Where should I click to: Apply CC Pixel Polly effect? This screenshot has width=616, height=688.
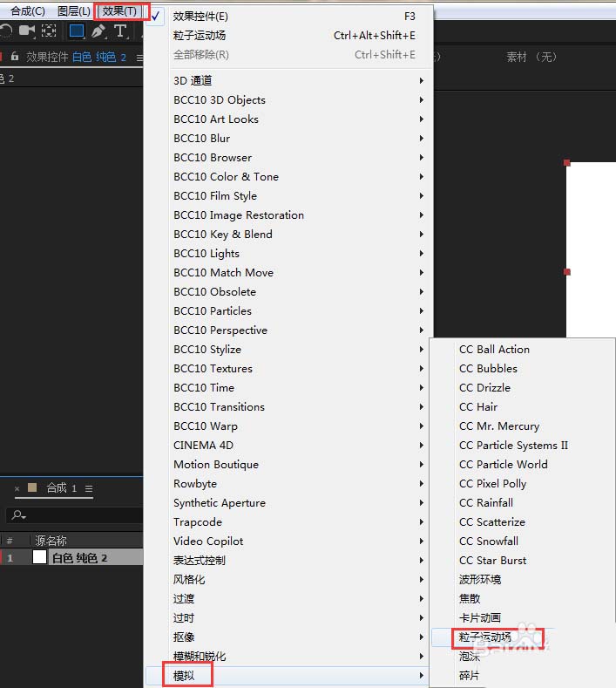click(x=523, y=484)
